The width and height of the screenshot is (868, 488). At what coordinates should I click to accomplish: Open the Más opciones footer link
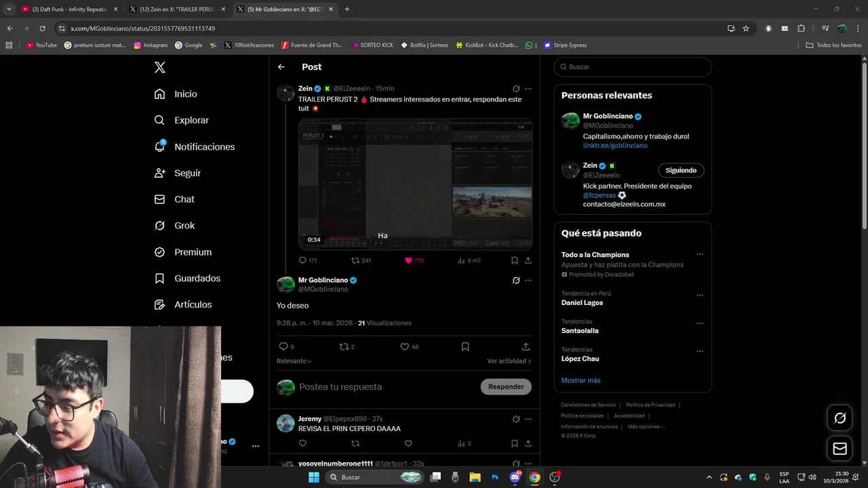(x=646, y=427)
